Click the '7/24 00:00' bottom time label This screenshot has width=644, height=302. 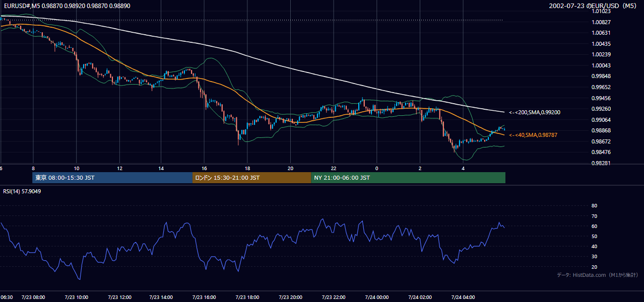pos(377,297)
